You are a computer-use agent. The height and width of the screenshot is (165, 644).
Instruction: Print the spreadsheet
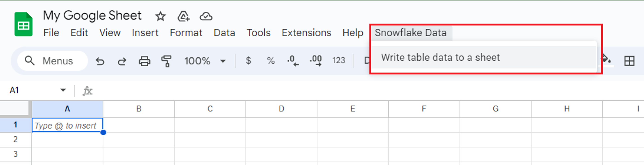coord(144,61)
